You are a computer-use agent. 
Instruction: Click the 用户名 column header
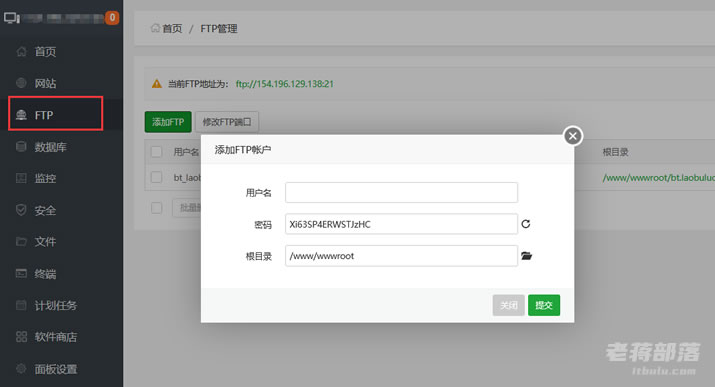[186, 152]
